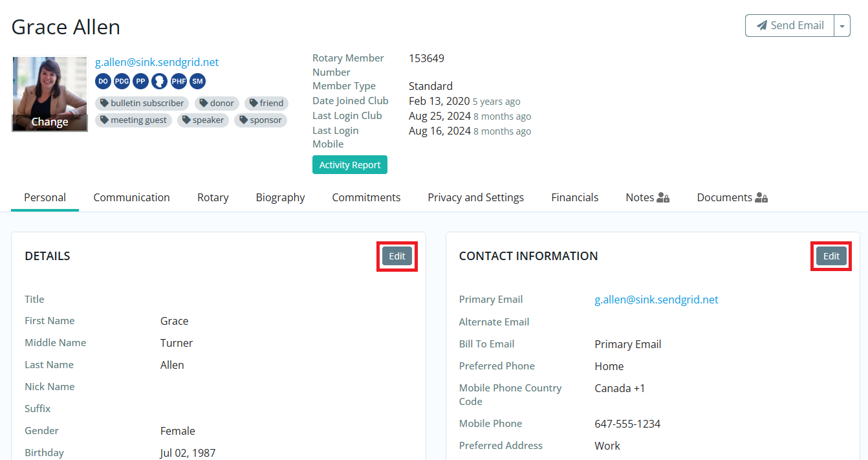Image resolution: width=868 pixels, height=460 pixels.
Task: Click the head silhouette badge icon
Action: coord(159,82)
